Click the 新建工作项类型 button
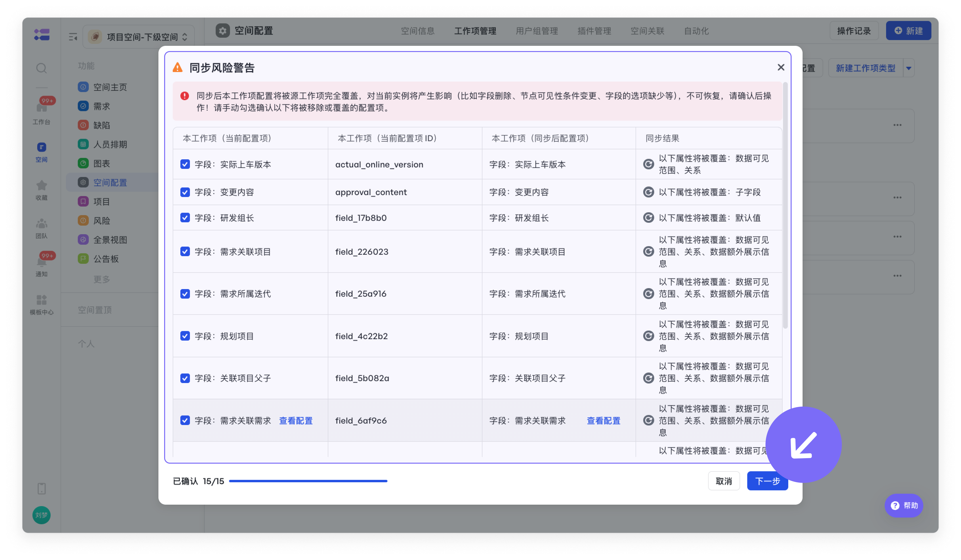Viewport: 961px width, 560px height. coord(866,68)
